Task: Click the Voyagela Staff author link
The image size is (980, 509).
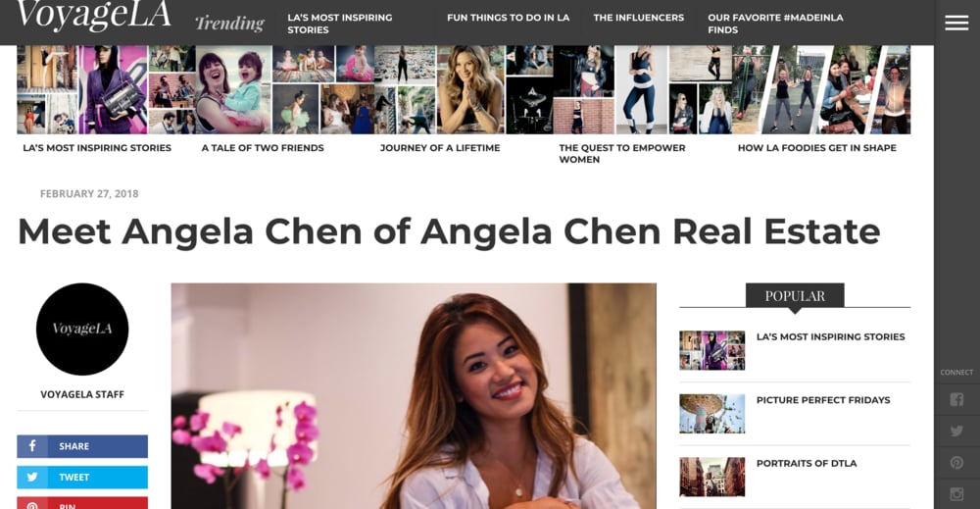Action: pos(82,394)
